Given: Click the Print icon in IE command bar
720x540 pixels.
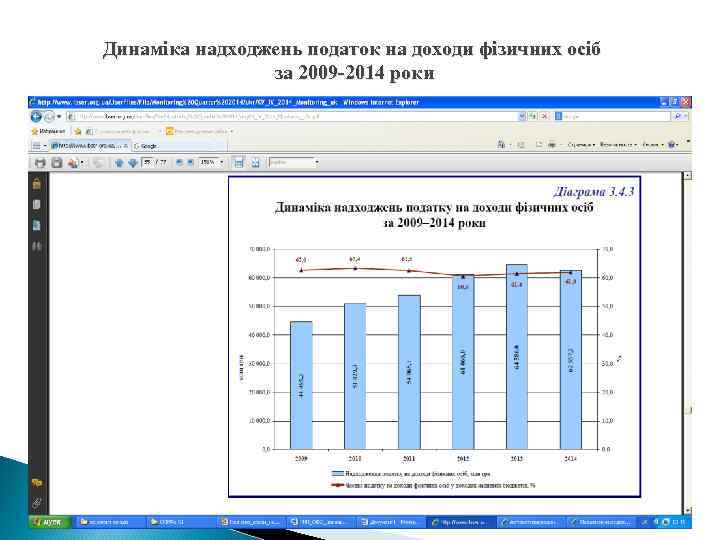Looking at the screenshot, I should pos(552,145).
